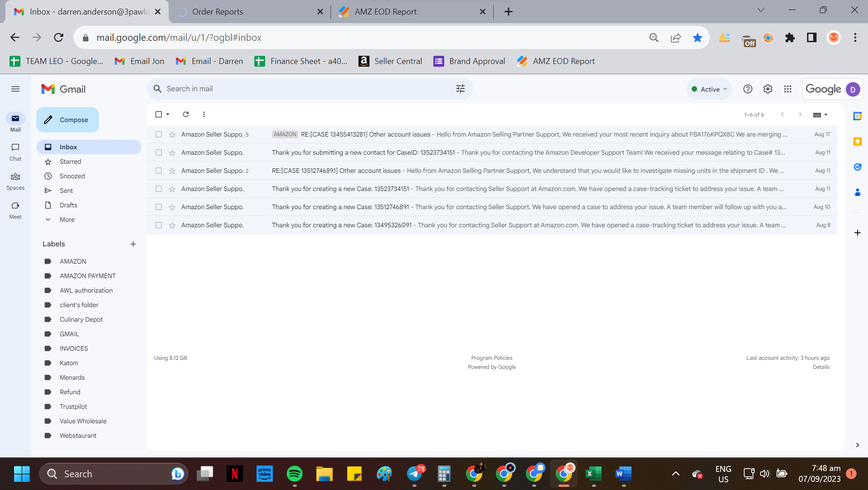Click the refresh mail icon

tap(186, 114)
